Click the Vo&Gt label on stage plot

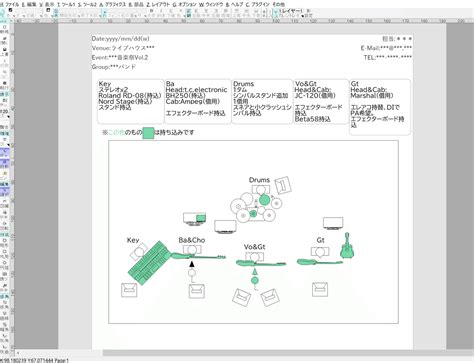click(254, 247)
